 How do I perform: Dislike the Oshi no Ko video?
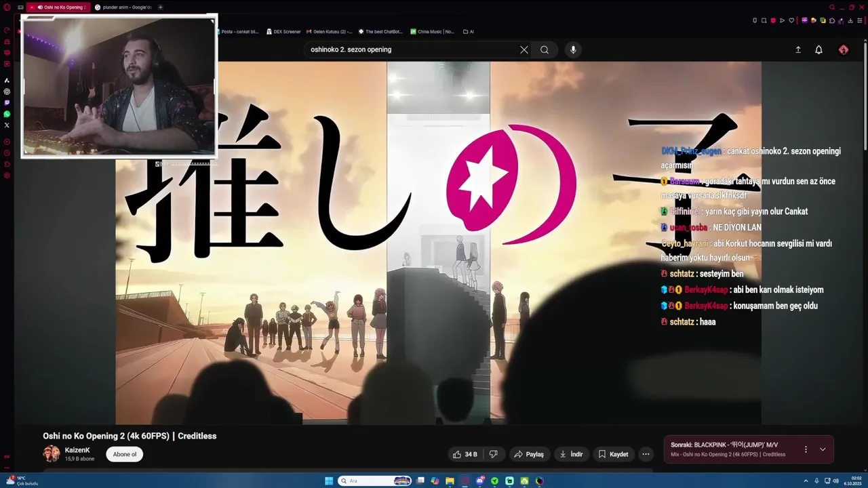point(494,454)
